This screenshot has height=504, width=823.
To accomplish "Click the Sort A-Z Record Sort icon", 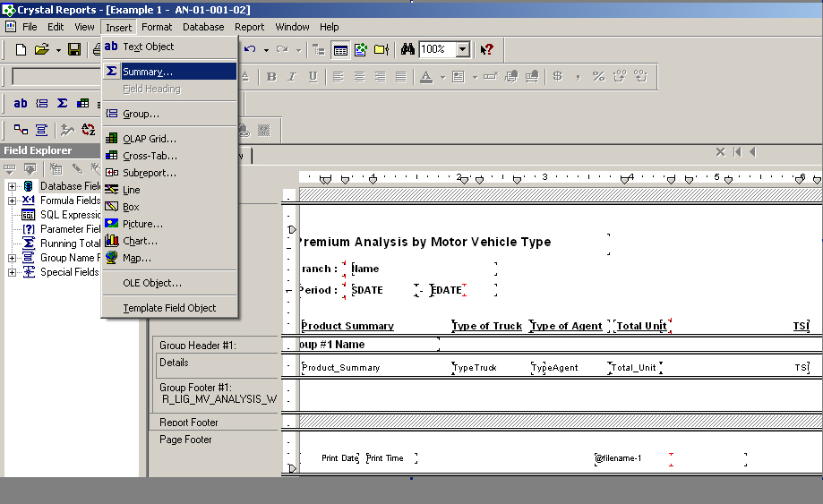I will [88, 129].
